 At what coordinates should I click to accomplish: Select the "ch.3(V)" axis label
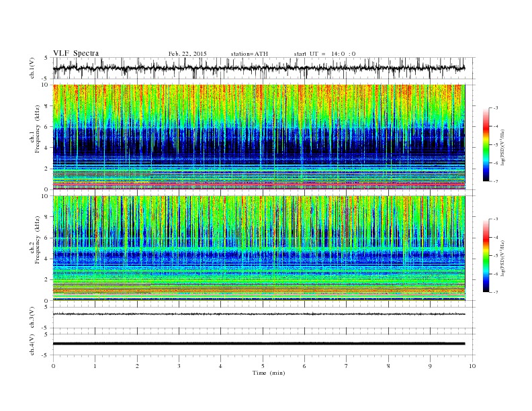tap(32, 317)
